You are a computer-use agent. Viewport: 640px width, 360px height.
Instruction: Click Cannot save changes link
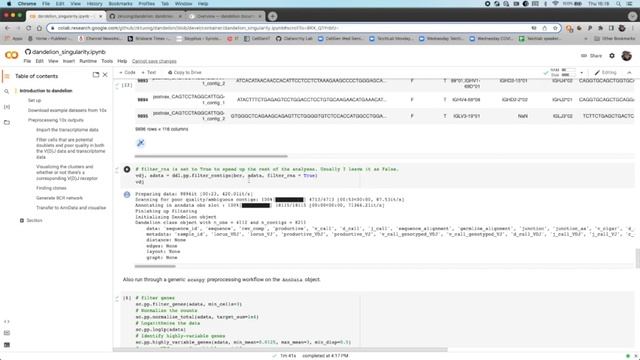tap(154, 61)
